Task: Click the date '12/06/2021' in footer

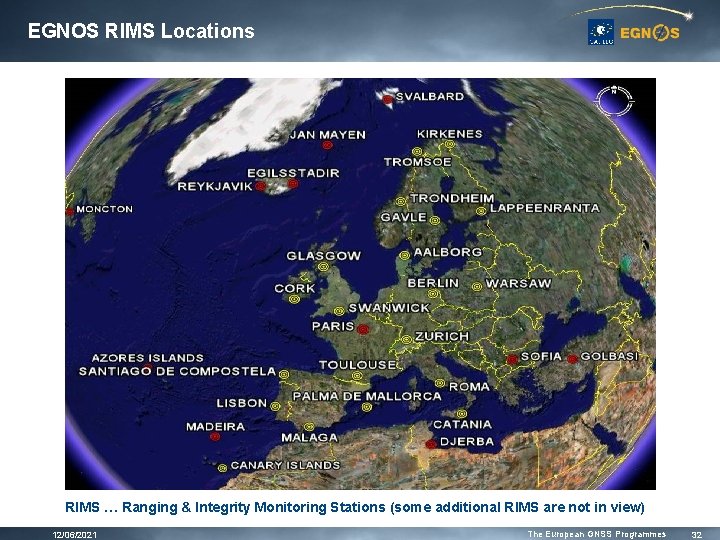Action: tap(75, 534)
